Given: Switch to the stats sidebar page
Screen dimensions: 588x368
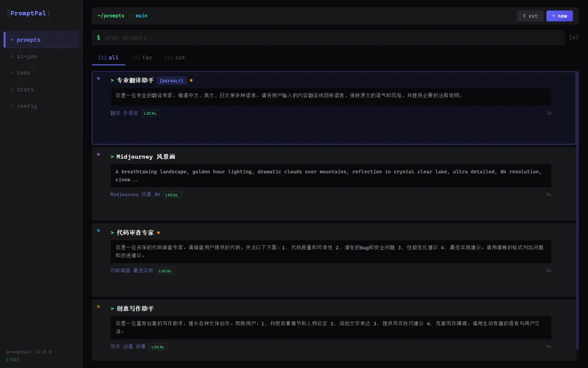Looking at the screenshot, I should (41, 89).
